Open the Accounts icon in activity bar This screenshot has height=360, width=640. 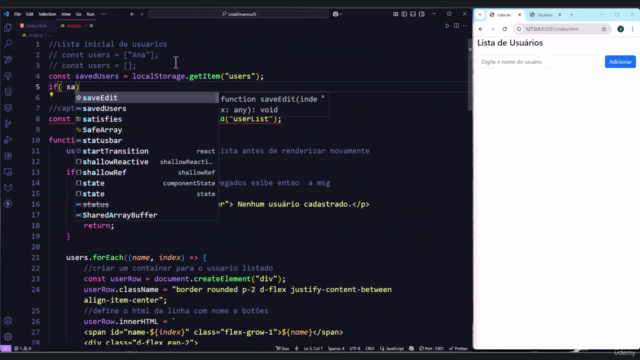(8, 321)
